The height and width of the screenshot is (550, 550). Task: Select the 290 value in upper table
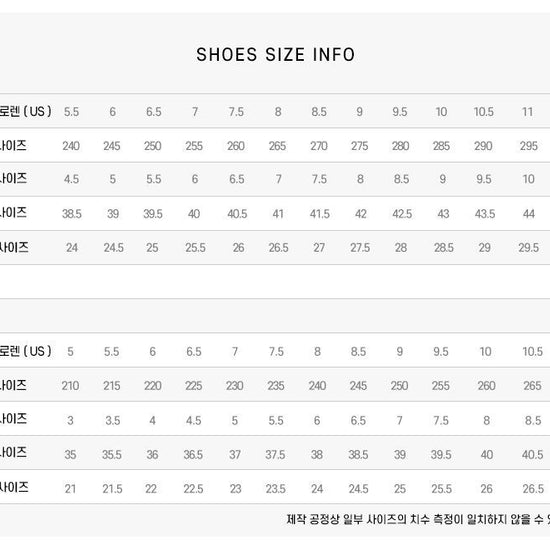pos(483,146)
